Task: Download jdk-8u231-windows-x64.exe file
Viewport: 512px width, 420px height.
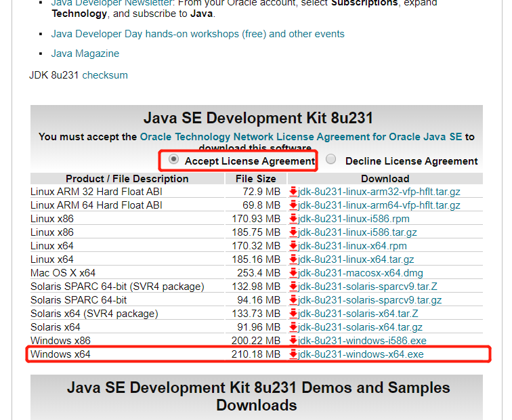Action: tap(361, 354)
